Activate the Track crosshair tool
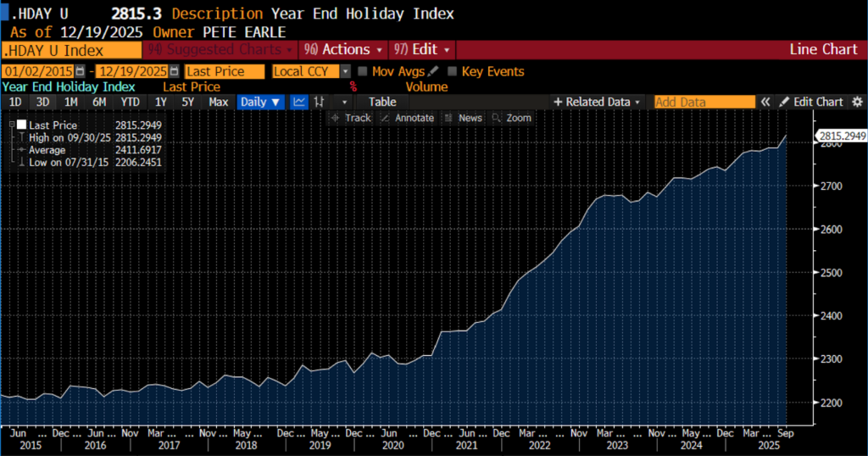 [350, 118]
